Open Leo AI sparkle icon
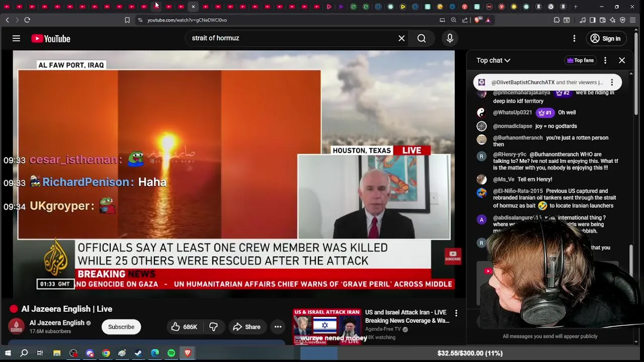644x362 pixels. pos(612,20)
